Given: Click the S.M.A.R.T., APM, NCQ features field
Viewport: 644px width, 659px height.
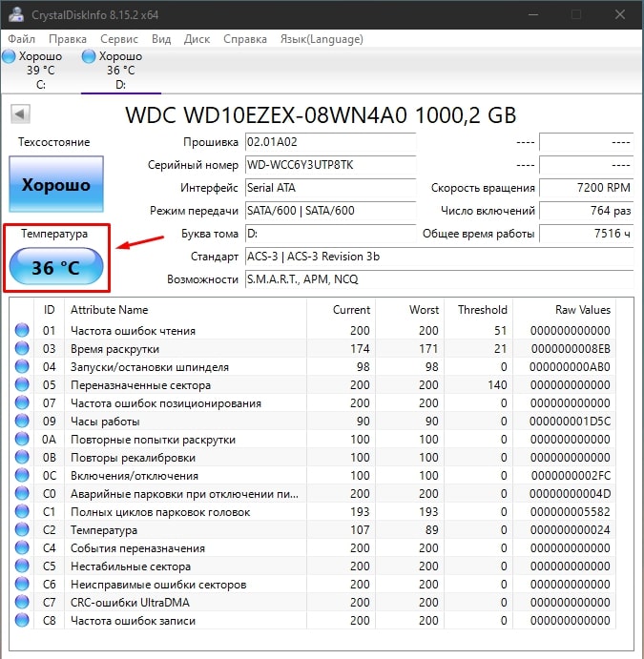Looking at the screenshot, I should coord(439,279).
